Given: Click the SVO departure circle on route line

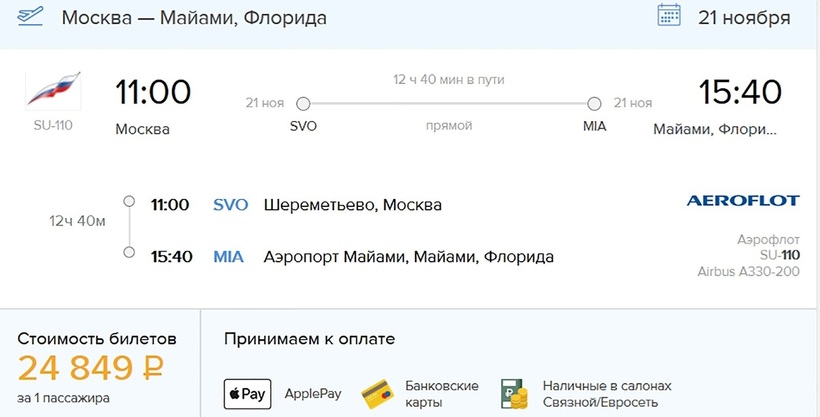Looking at the screenshot, I should coord(303,103).
